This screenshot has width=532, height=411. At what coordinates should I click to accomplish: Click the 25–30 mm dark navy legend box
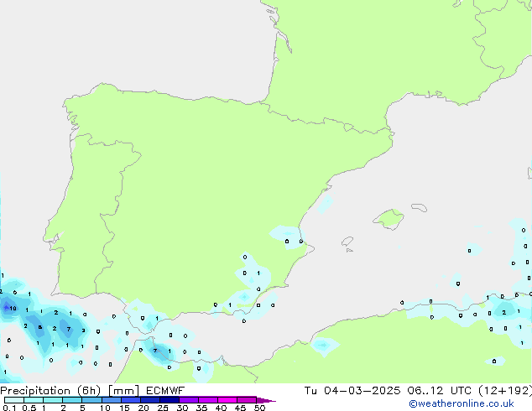coord(170,400)
